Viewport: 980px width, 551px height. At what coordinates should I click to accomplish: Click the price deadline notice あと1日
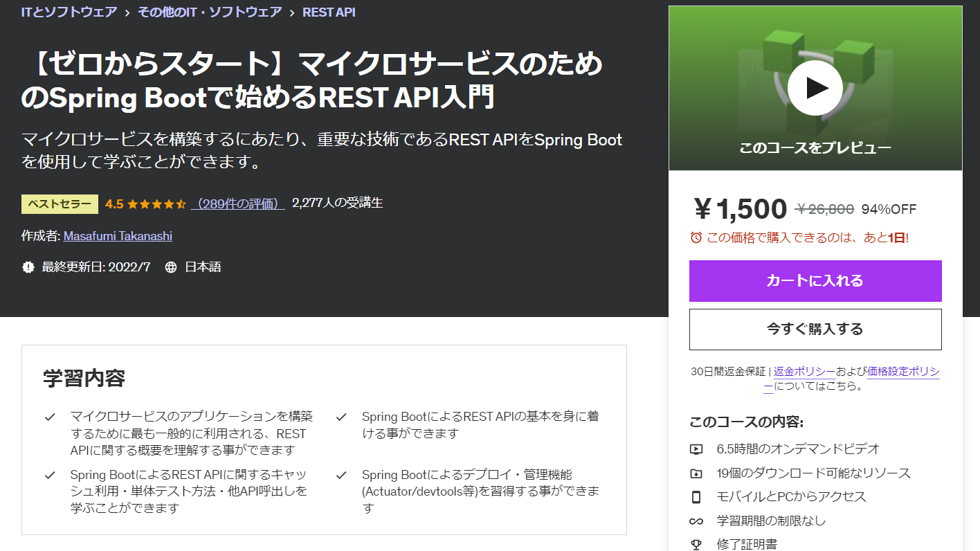pyautogui.click(x=808, y=237)
